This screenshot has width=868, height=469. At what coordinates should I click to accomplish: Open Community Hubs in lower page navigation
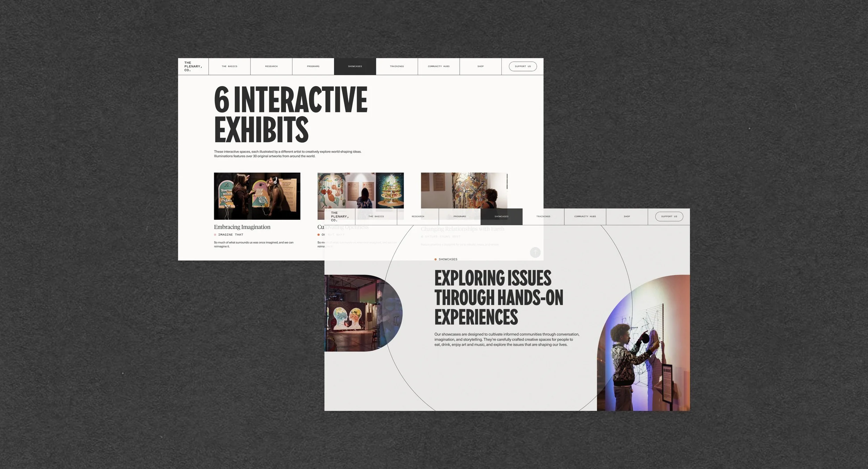click(x=585, y=217)
